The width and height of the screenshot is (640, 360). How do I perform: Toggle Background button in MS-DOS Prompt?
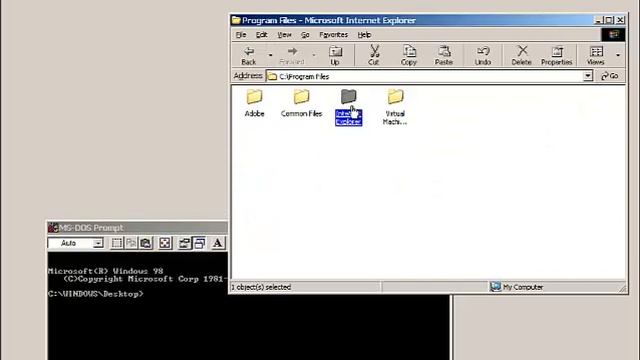click(x=199, y=243)
